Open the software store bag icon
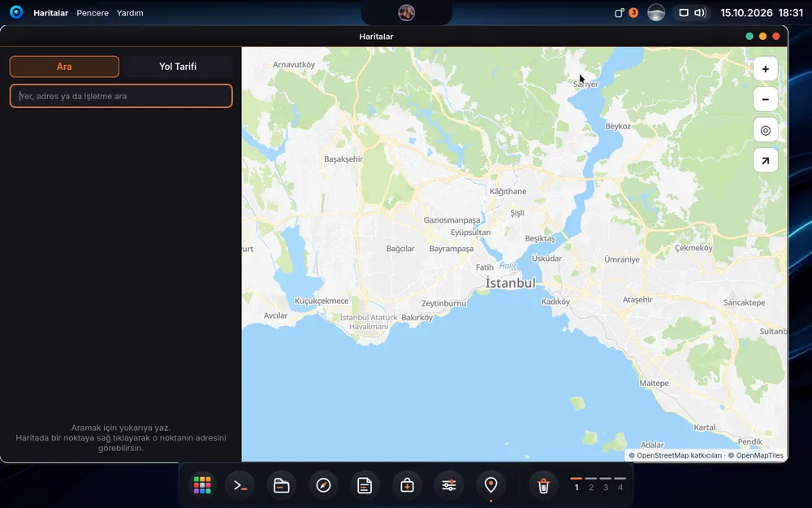The width and height of the screenshot is (812, 508). click(x=407, y=486)
